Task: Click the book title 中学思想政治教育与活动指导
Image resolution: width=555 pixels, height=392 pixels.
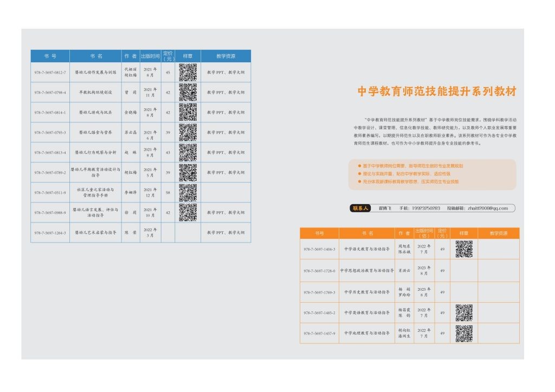Action: [x=367, y=270]
